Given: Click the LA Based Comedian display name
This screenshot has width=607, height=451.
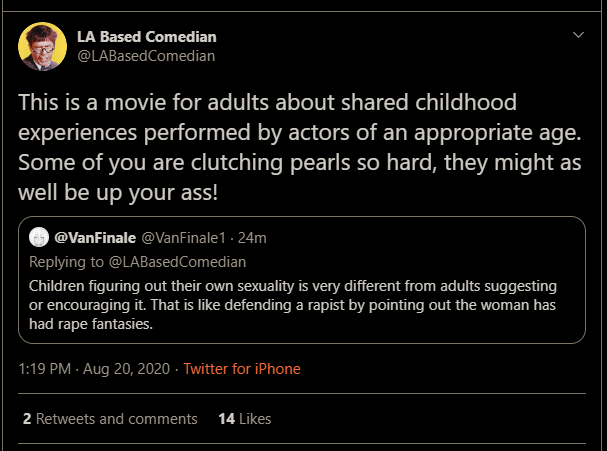Looking at the screenshot, I should click(x=147, y=37).
